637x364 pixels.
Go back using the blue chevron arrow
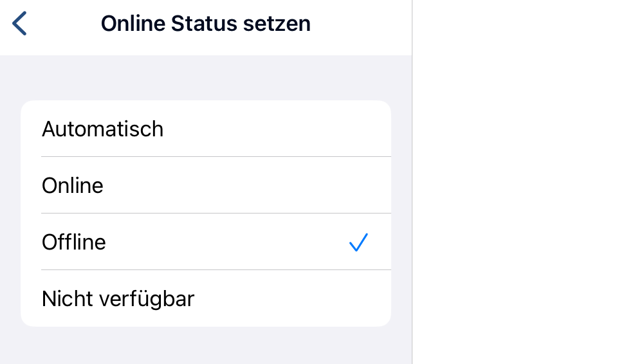[x=19, y=24]
